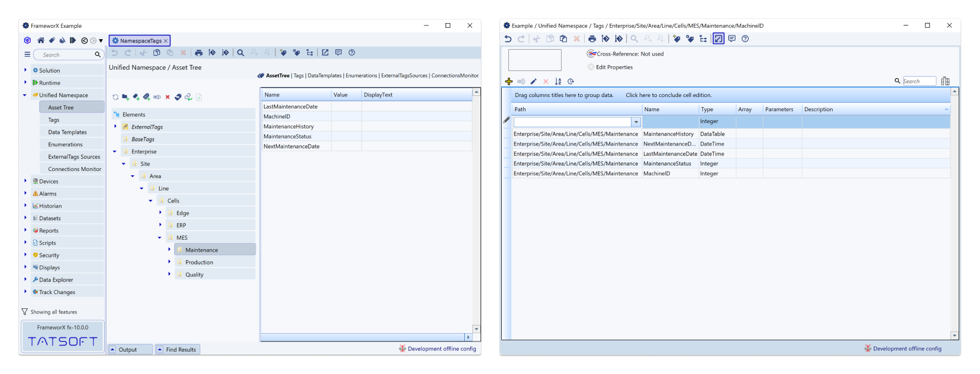
Task: Switch to the DataTemplates tab
Action: click(x=324, y=76)
